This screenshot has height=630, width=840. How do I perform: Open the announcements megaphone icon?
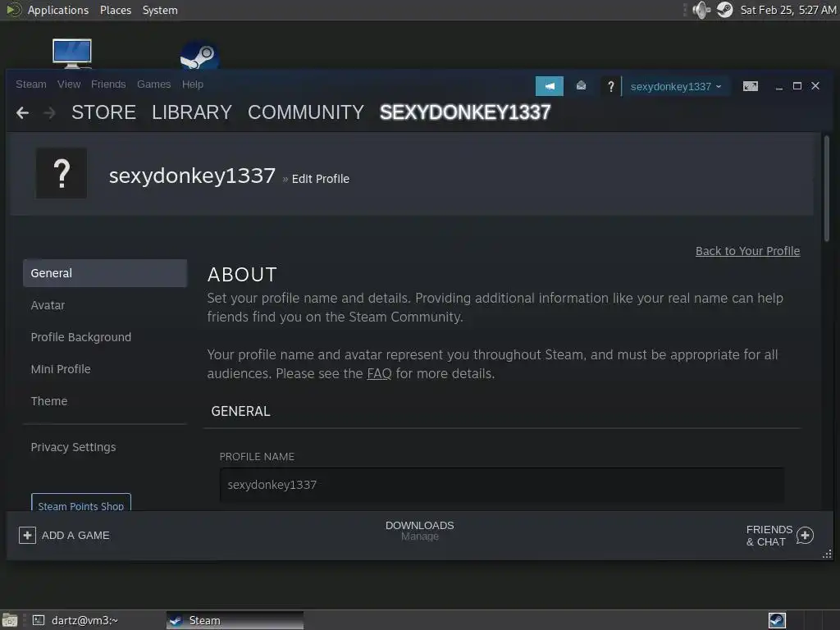point(549,86)
